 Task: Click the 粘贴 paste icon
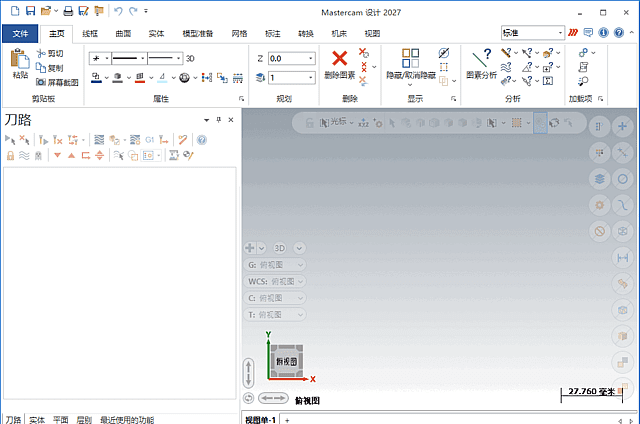[20, 59]
